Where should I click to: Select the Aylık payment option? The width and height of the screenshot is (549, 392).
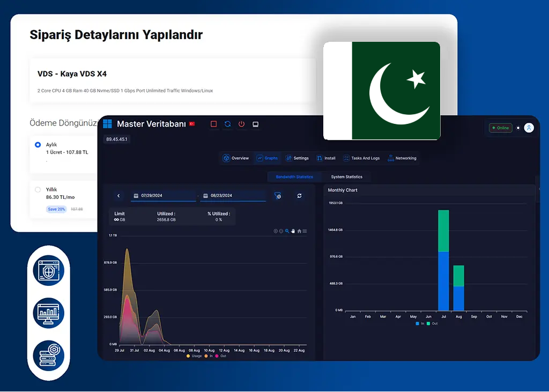(38, 144)
